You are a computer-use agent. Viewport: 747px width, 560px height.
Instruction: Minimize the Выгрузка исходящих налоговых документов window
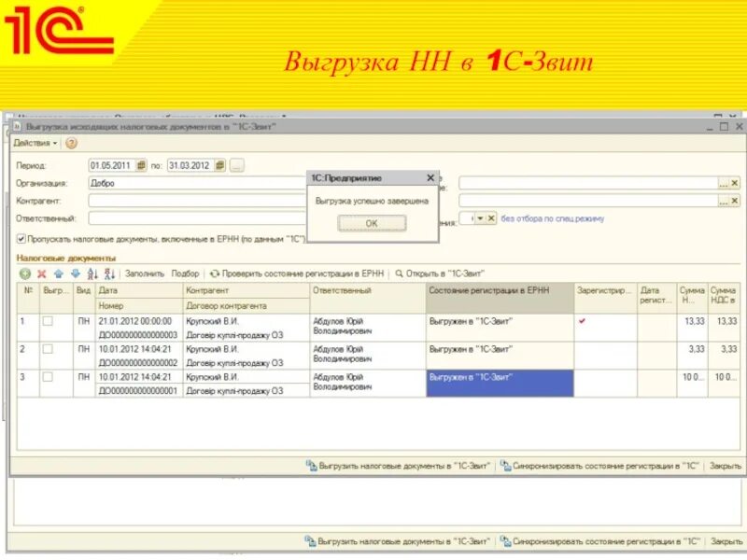tap(710, 128)
